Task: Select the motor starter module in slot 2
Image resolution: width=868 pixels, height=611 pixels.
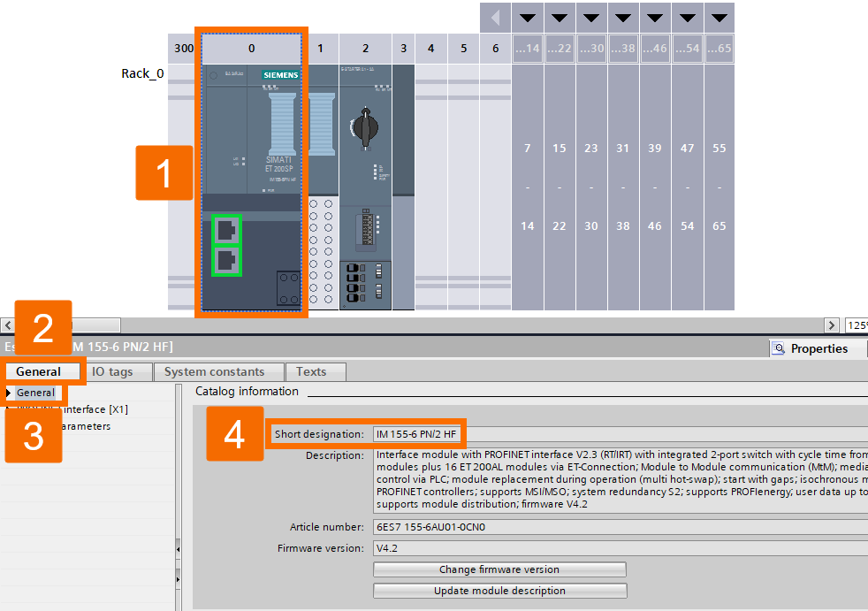Action: [x=365, y=187]
